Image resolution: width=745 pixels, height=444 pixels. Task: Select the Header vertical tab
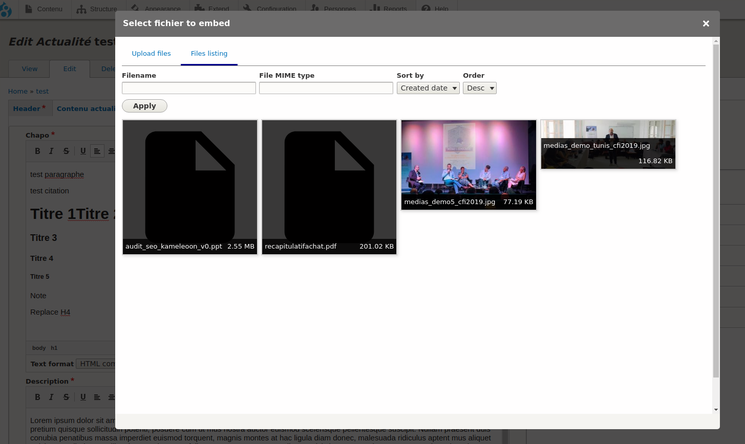29,108
